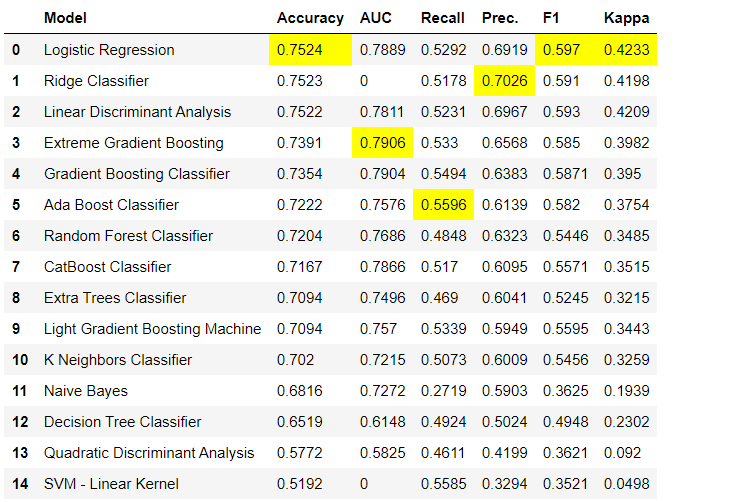Select row index 12 for Decision Tree
Viewport: 731px width, 502px height.
pyautogui.click(x=16, y=422)
